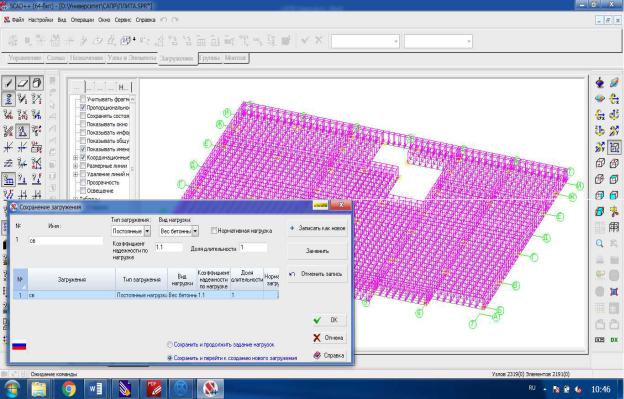Image resolution: width=624 pixels, height=399 pixels.
Task: Click the Russian flag icon in the dialog
Action: point(19,346)
